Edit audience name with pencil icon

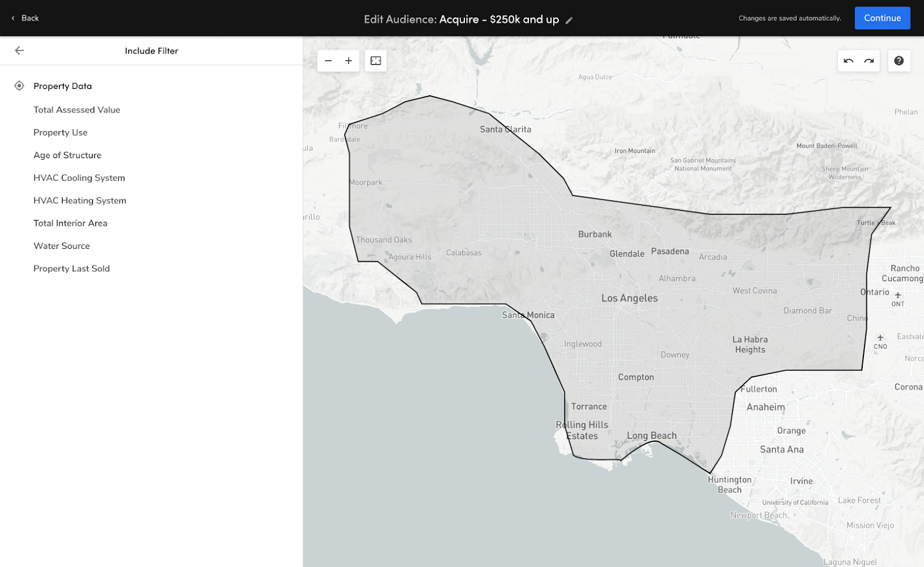tap(569, 20)
